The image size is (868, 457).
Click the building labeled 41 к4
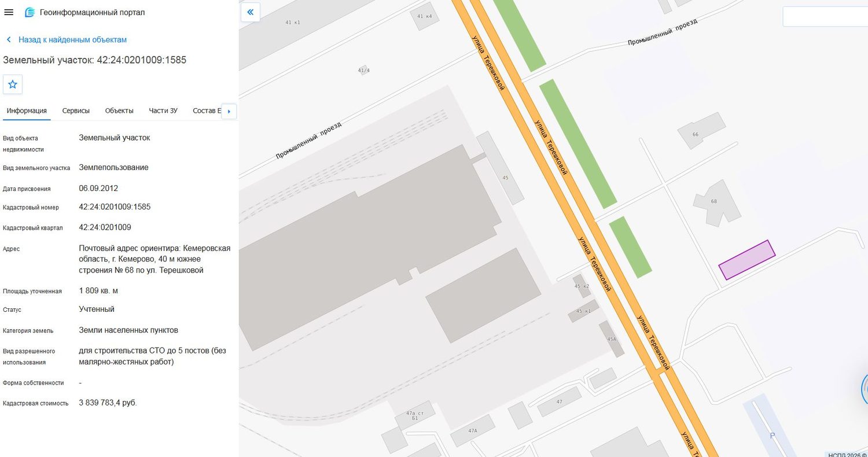point(425,17)
